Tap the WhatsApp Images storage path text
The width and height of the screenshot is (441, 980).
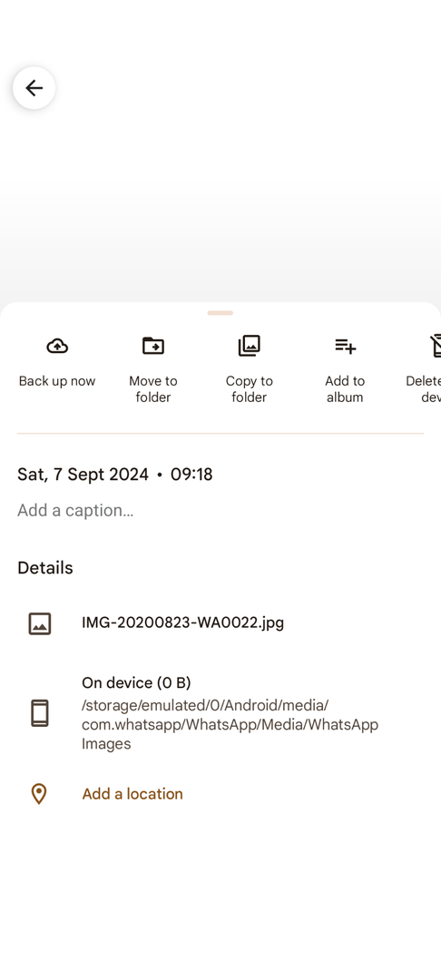tap(230, 725)
